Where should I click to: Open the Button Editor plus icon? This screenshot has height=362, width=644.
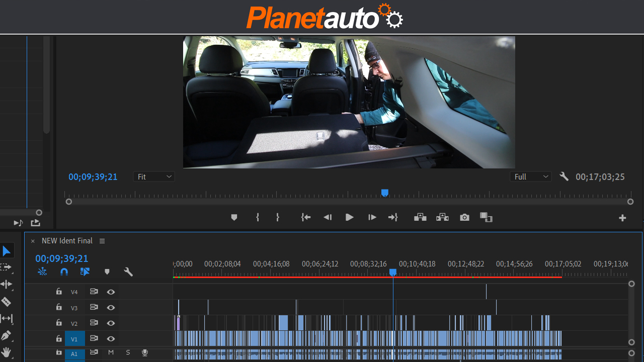[622, 218]
